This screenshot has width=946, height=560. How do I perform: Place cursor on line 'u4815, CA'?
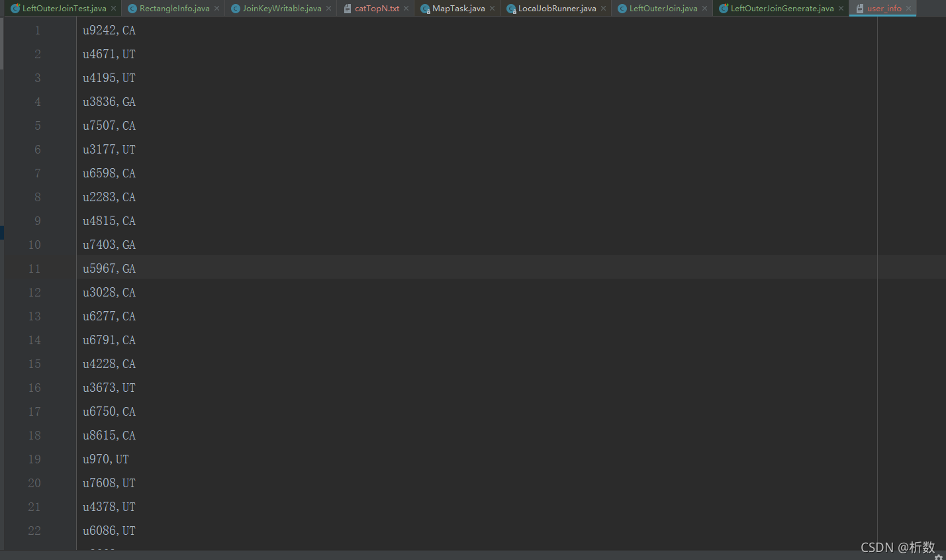coord(109,221)
